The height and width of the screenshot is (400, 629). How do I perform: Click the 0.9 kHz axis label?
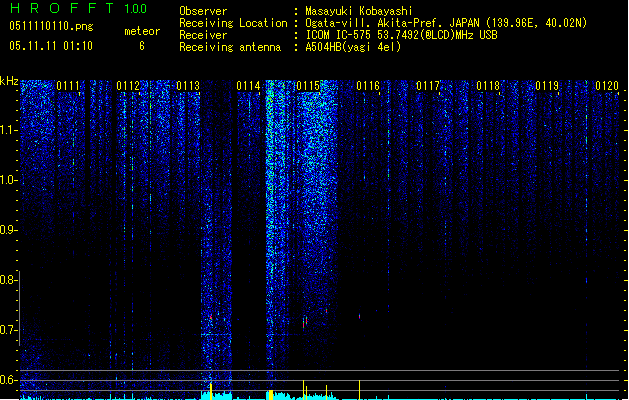coord(8,230)
